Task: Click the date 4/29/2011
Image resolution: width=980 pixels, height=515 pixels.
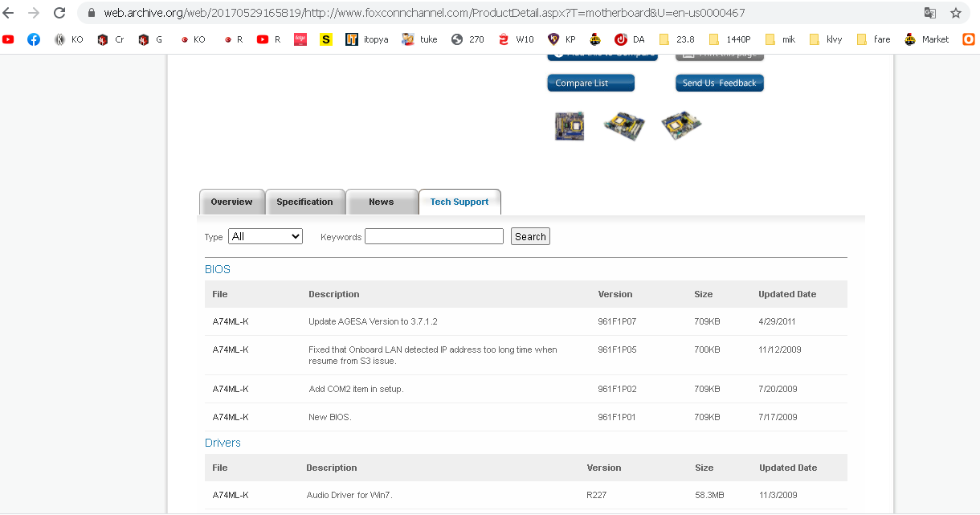Action: 778,321
